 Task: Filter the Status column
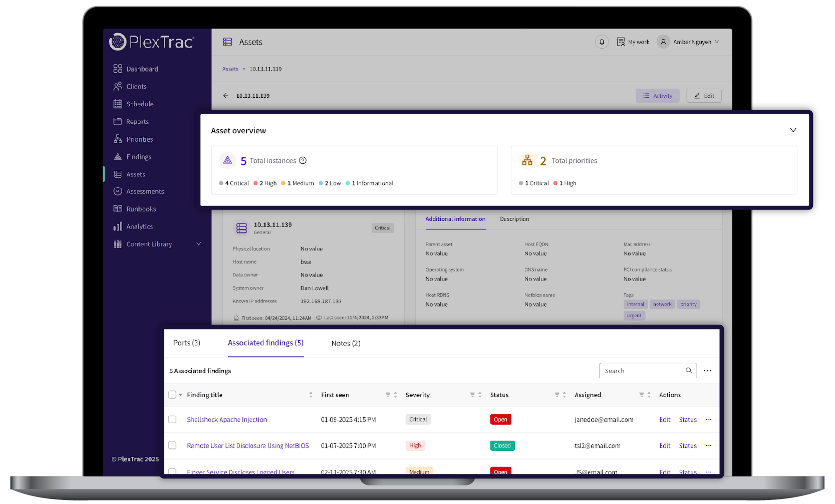[x=557, y=395]
